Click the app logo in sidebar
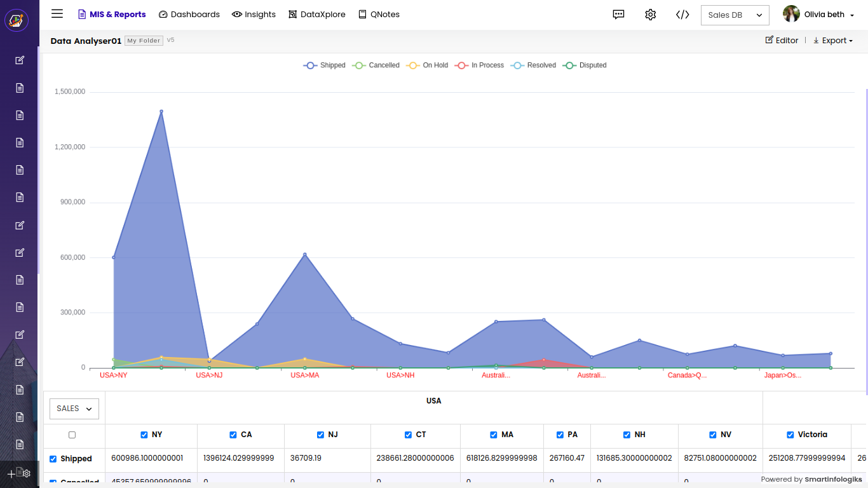Screen dimensions: 868x488 click(x=17, y=20)
